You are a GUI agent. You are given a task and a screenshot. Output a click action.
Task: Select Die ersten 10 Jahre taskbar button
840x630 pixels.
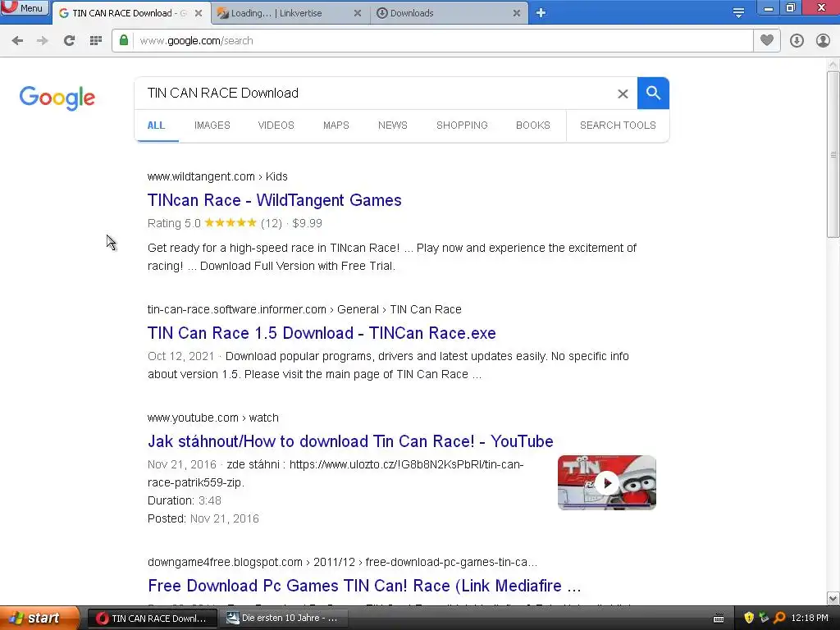(x=284, y=619)
